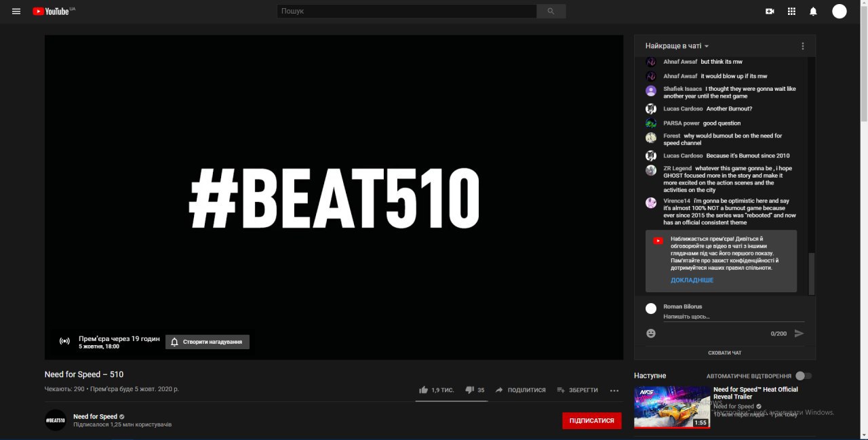Dislike the video with thumbs down
This screenshot has height=440, width=868.
pos(469,390)
